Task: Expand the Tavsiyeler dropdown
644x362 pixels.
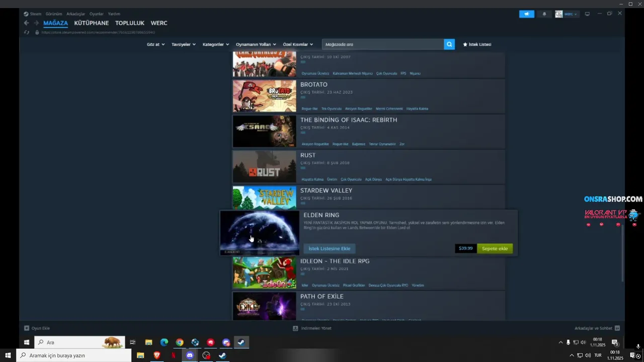Action: click(x=184, y=44)
